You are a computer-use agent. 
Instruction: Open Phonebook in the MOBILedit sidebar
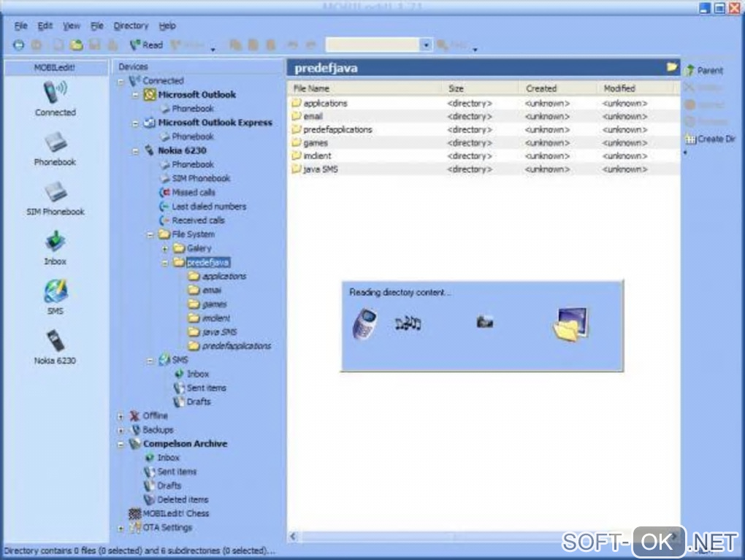click(x=55, y=149)
